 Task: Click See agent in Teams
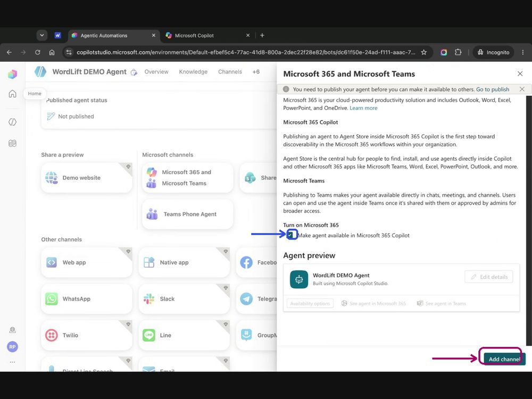(x=441, y=303)
